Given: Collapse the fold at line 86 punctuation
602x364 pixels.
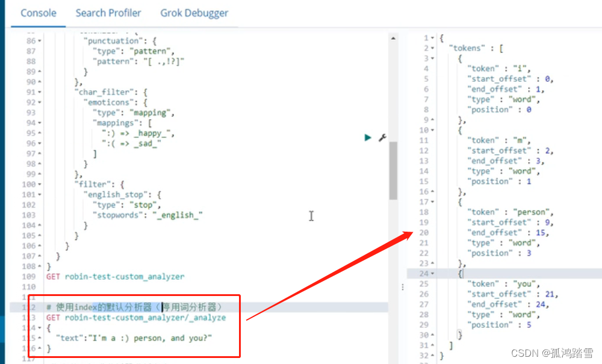Looking at the screenshot, I should click(x=40, y=41).
